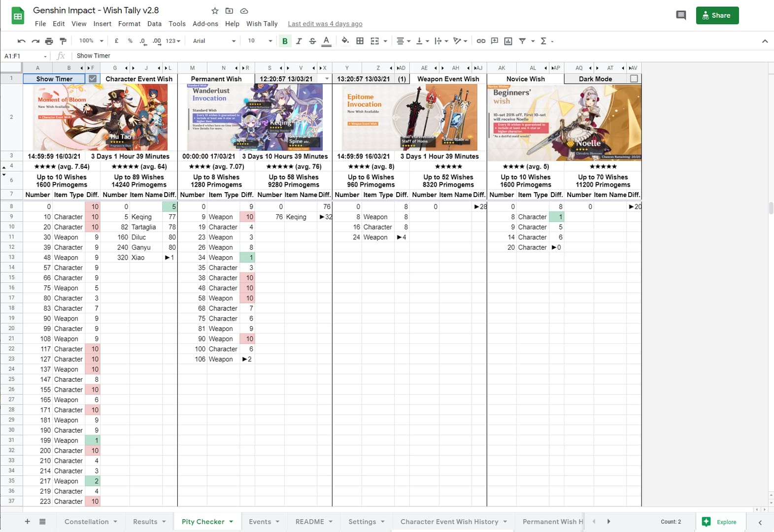Open the Arial font dropdown
This screenshot has height=532, width=774.
(214, 41)
